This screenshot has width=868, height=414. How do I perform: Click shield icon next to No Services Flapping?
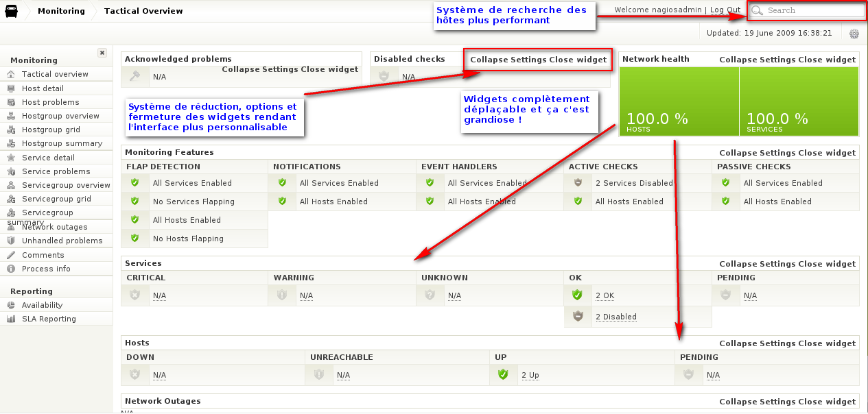point(135,201)
